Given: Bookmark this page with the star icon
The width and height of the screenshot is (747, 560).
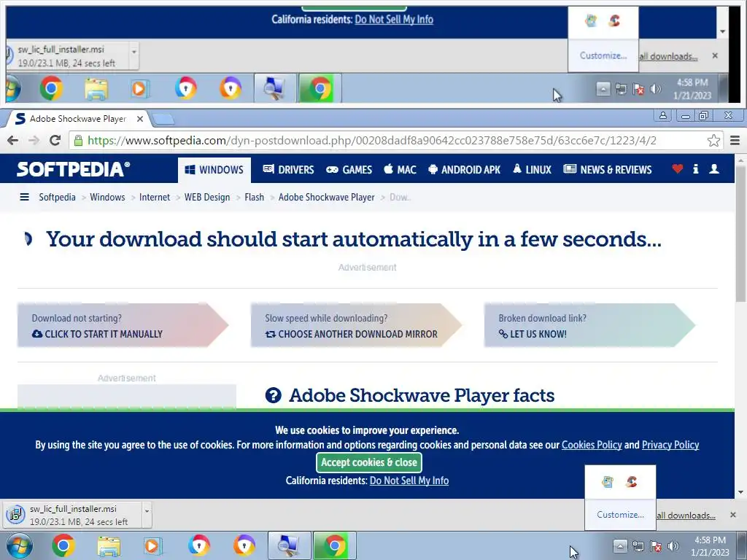Looking at the screenshot, I should (713, 141).
